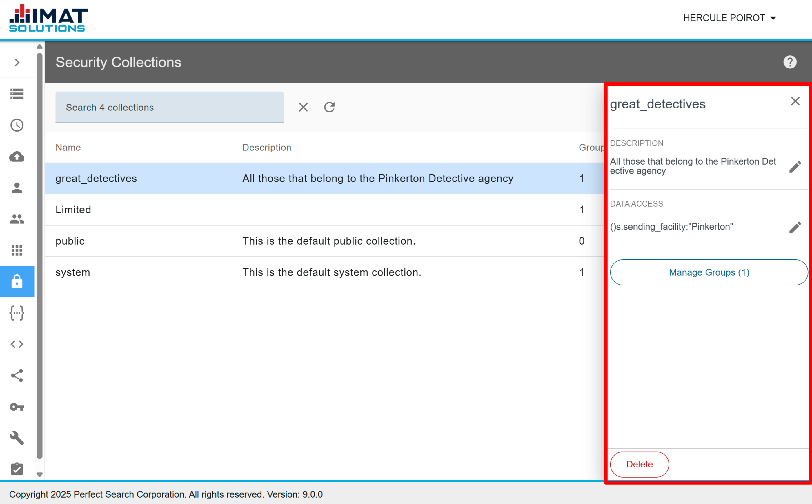Edit the description with pencil icon
The image size is (812, 504).
click(x=795, y=166)
